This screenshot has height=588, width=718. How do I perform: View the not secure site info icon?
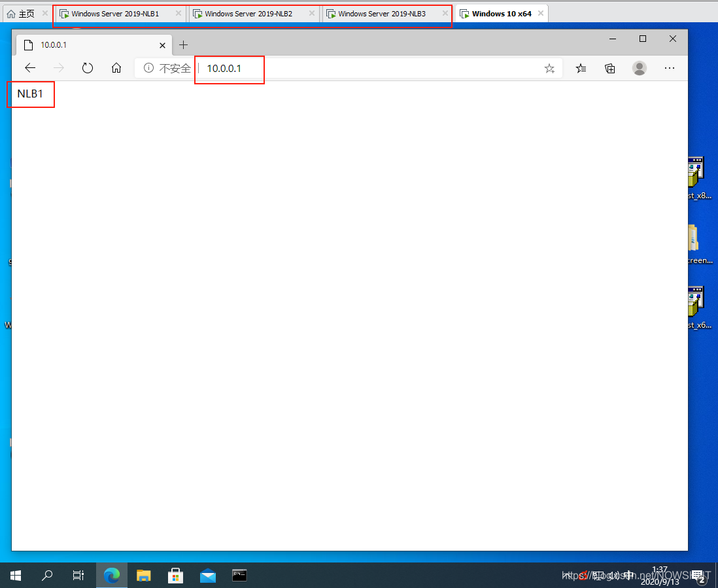click(148, 68)
